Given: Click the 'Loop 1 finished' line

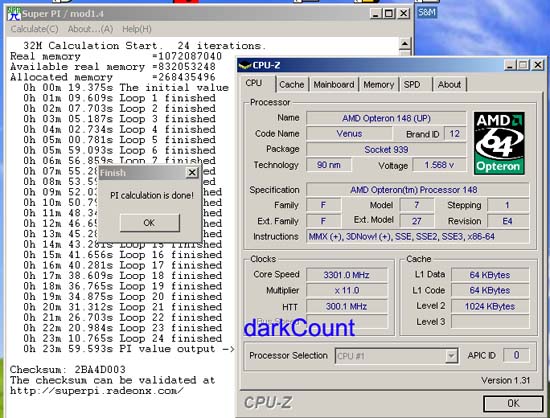Looking at the screenshot, I should pyautogui.click(x=120, y=98).
